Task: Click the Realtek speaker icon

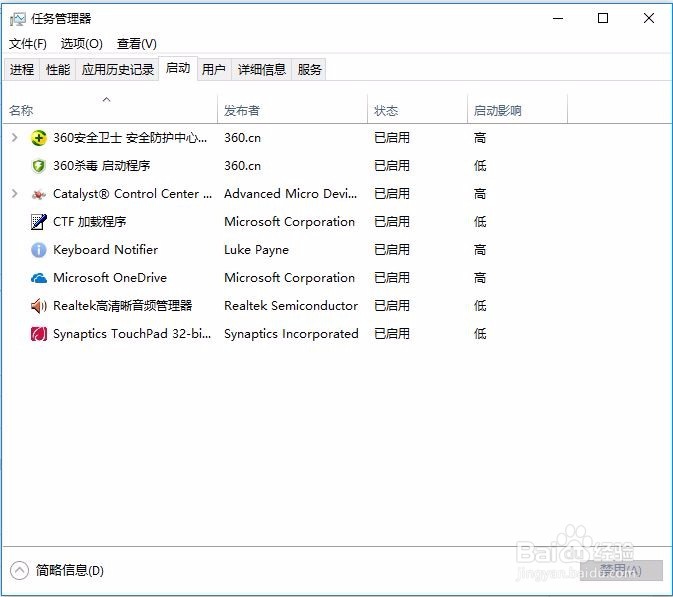Action: pyautogui.click(x=39, y=306)
